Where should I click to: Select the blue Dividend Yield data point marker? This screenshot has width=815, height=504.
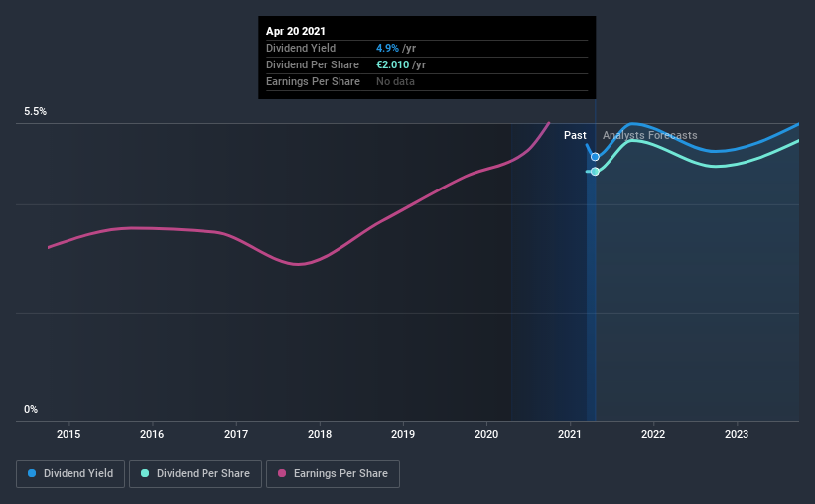pos(595,157)
